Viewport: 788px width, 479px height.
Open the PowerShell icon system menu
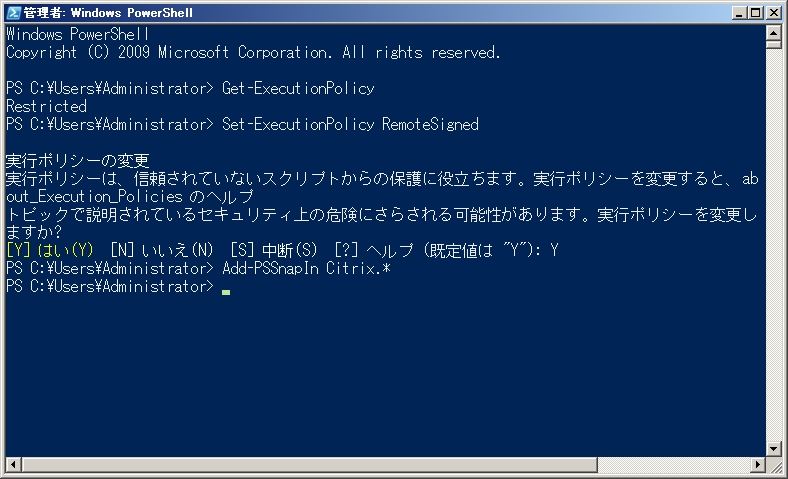click(x=12, y=12)
